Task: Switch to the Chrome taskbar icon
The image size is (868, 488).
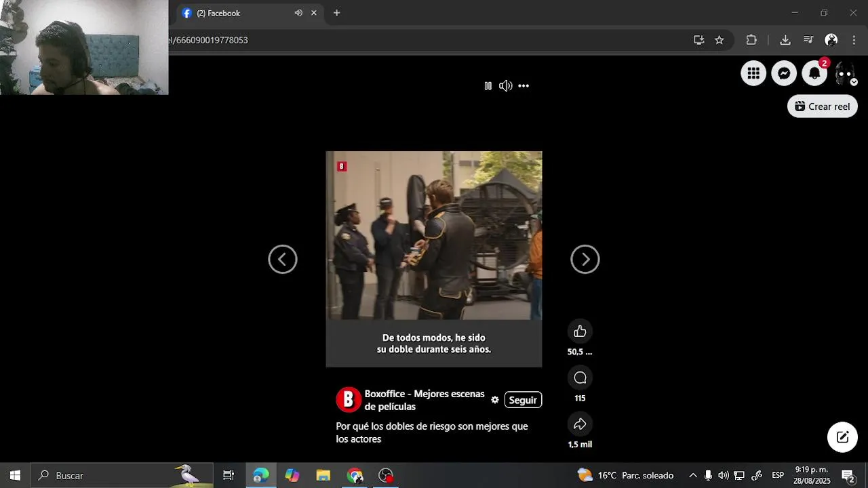Action: point(355,475)
